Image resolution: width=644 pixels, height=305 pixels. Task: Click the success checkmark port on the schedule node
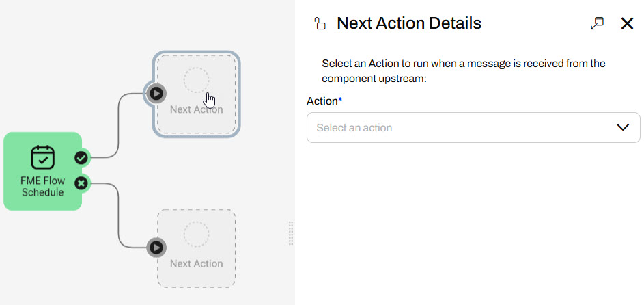(81, 158)
